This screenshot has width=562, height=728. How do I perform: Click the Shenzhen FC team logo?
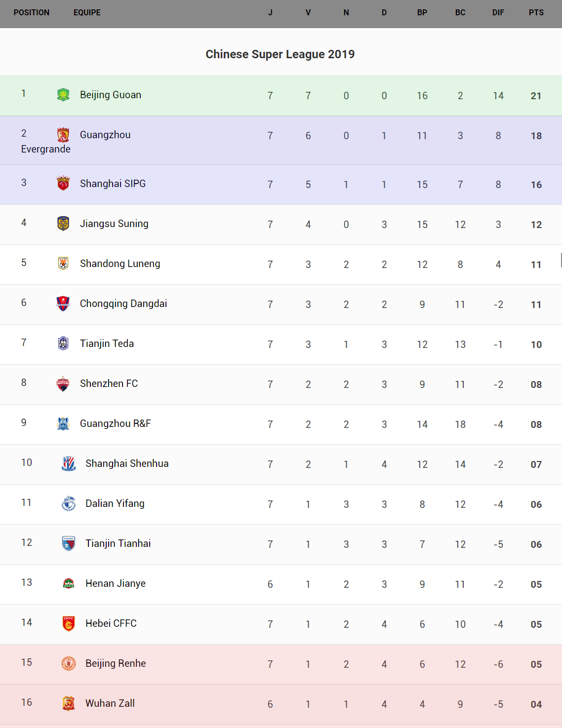pyautogui.click(x=63, y=383)
